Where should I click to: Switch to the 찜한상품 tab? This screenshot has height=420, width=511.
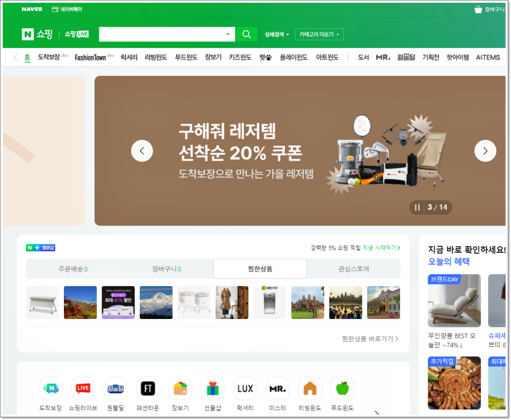click(260, 269)
